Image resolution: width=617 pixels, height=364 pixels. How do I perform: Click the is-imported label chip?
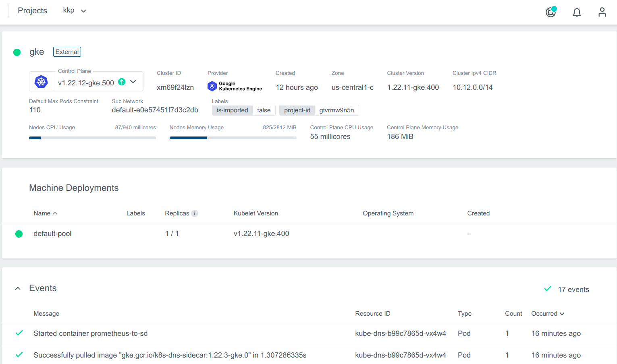[x=233, y=110]
